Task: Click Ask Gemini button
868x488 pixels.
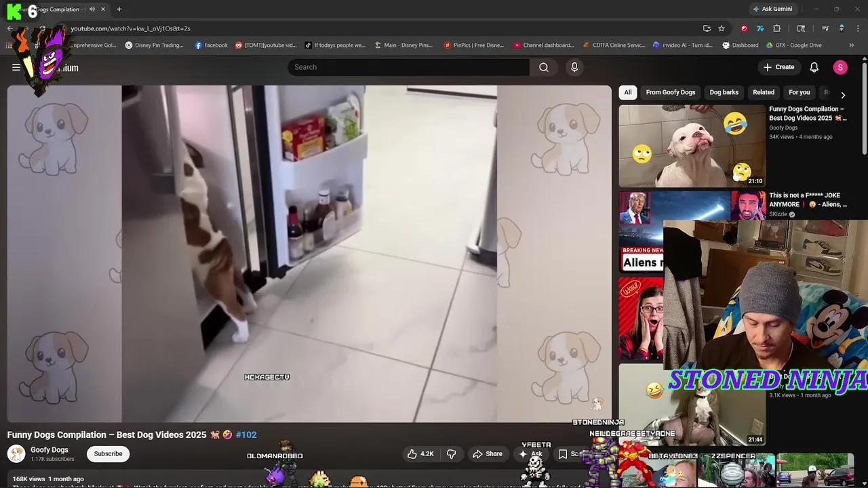Action: (x=772, y=9)
